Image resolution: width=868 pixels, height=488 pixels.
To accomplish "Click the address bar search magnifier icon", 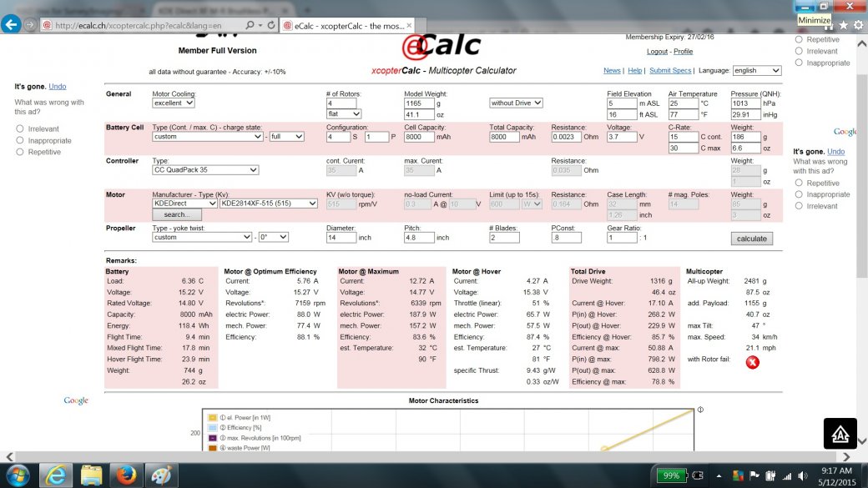I will [250, 25].
